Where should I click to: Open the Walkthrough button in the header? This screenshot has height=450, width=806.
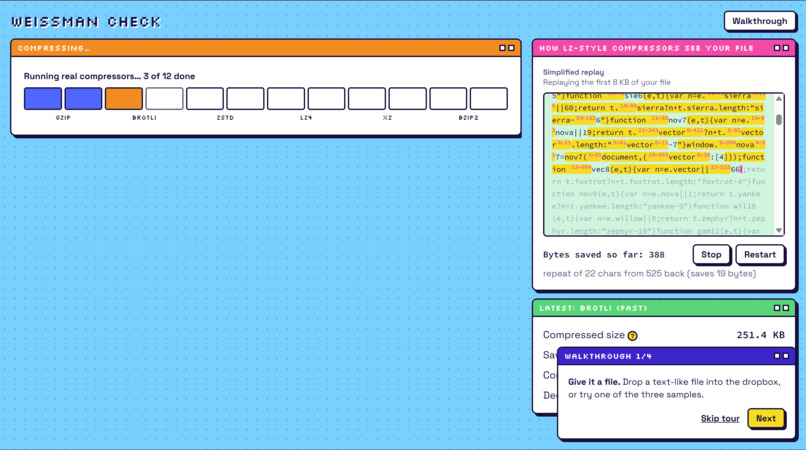[759, 21]
